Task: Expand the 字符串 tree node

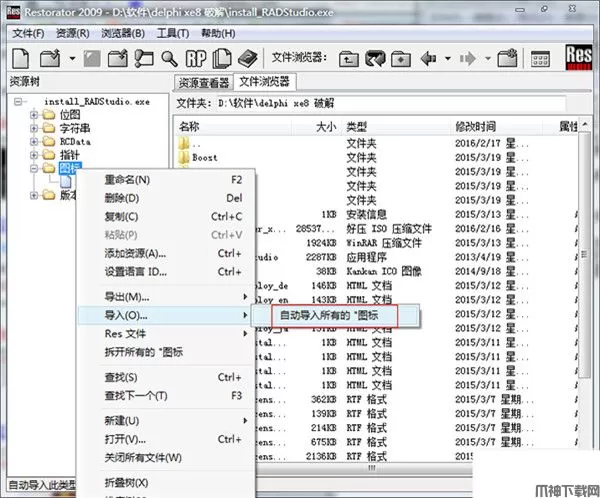Action: [x=35, y=128]
